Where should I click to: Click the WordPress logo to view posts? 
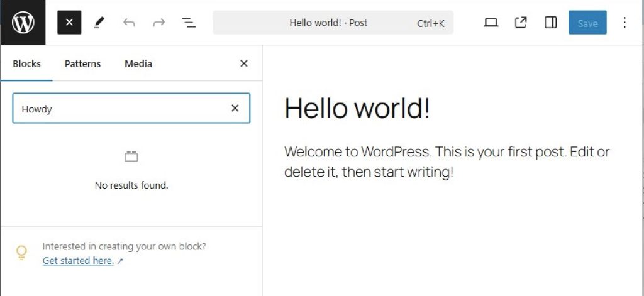point(23,23)
